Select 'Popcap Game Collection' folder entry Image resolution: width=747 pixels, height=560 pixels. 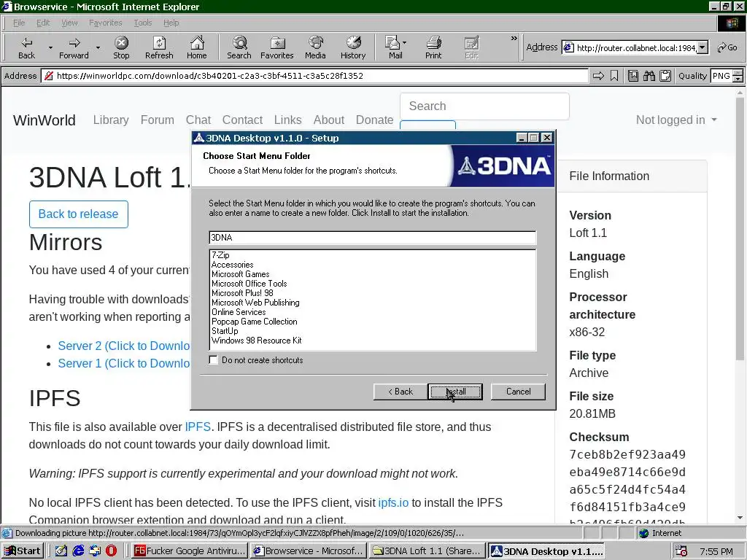click(254, 322)
